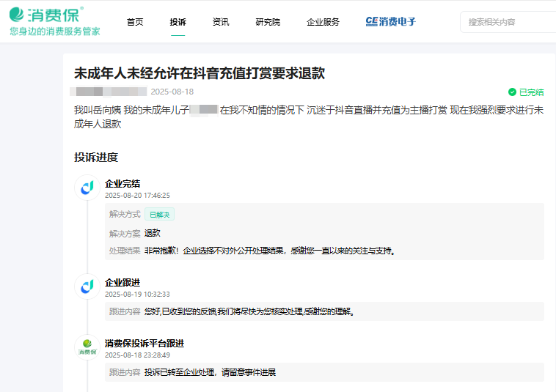Click the slogan 您身边的消费服务管家
556x392 pixels.
(55, 32)
